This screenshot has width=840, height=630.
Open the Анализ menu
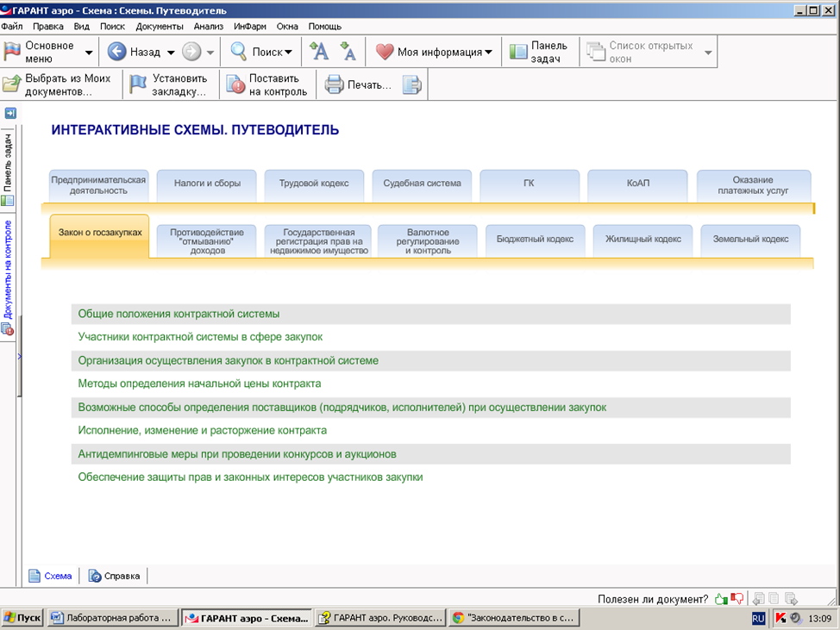(x=208, y=27)
